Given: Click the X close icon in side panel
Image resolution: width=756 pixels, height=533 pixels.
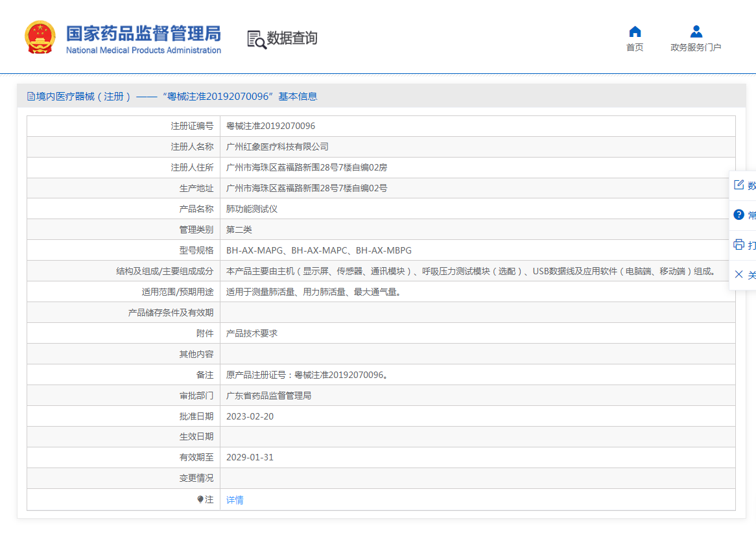Looking at the screenshot, I should pos(738,274).
